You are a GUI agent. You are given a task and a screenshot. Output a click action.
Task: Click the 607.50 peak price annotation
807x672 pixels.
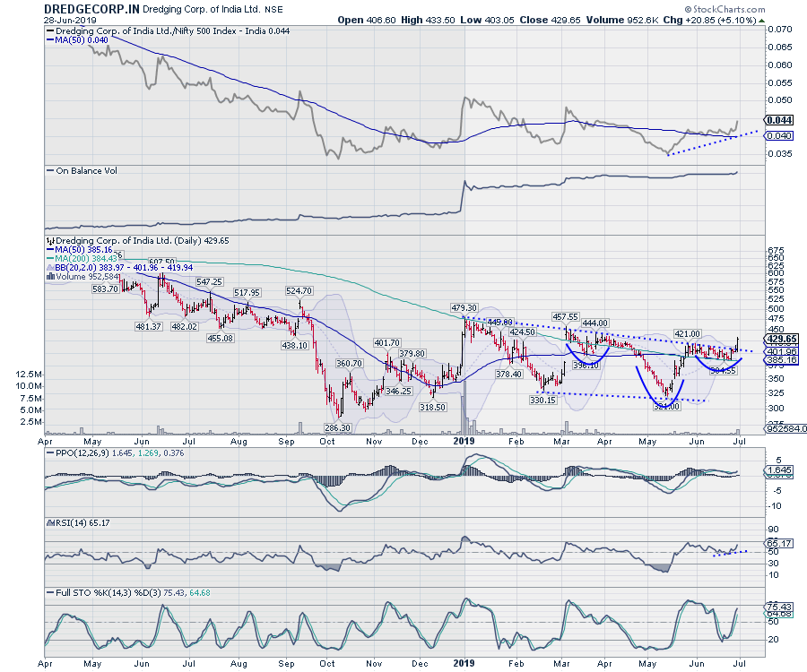click(162, 263)
